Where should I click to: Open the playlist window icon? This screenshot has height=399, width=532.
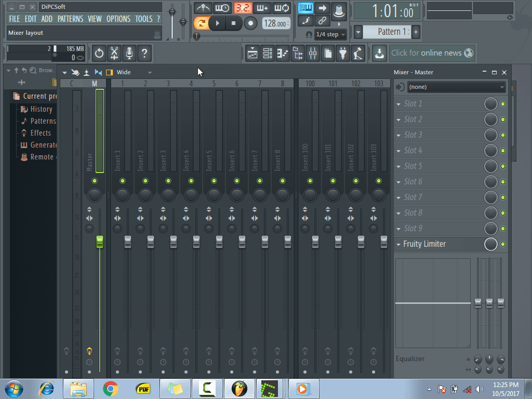click(252, 54)
